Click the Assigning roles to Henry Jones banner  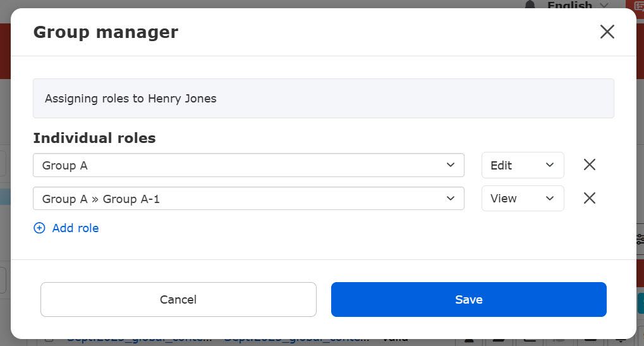coord(323,99)
